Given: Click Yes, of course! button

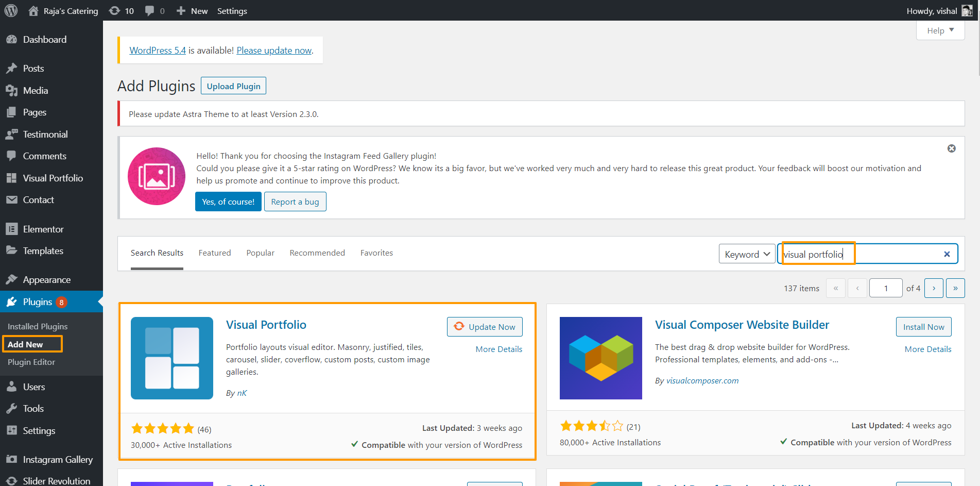Looking at the screenshot, I should pos(228,202).
